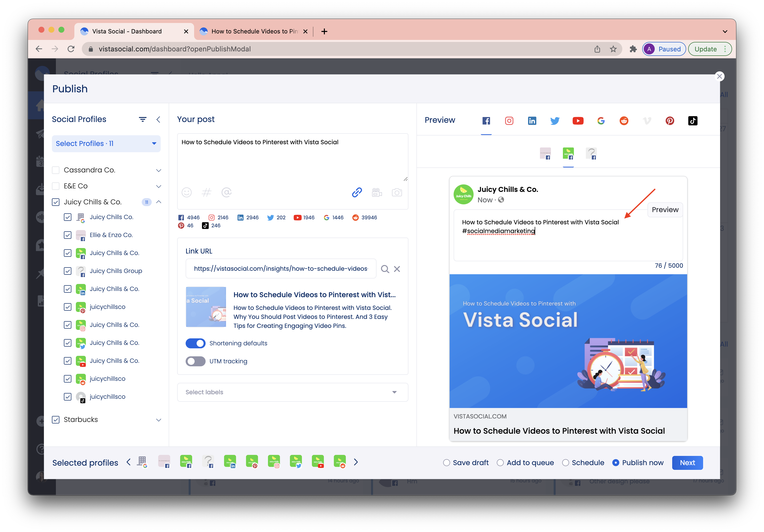Viewport: 764px width, 532px height.
Task: Expand the Cassandra Co. group
Action: (159, 170)
